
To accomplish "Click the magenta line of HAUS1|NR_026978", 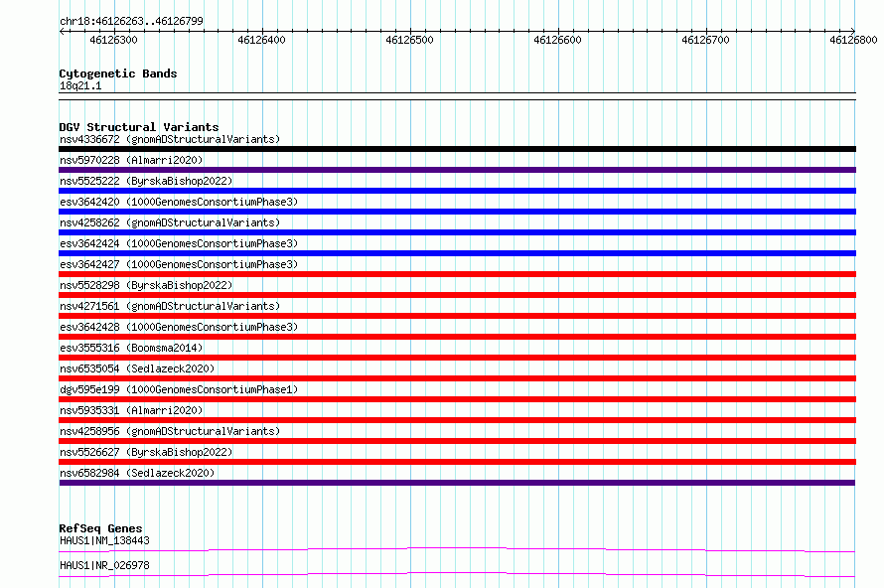I will point(457,574).
